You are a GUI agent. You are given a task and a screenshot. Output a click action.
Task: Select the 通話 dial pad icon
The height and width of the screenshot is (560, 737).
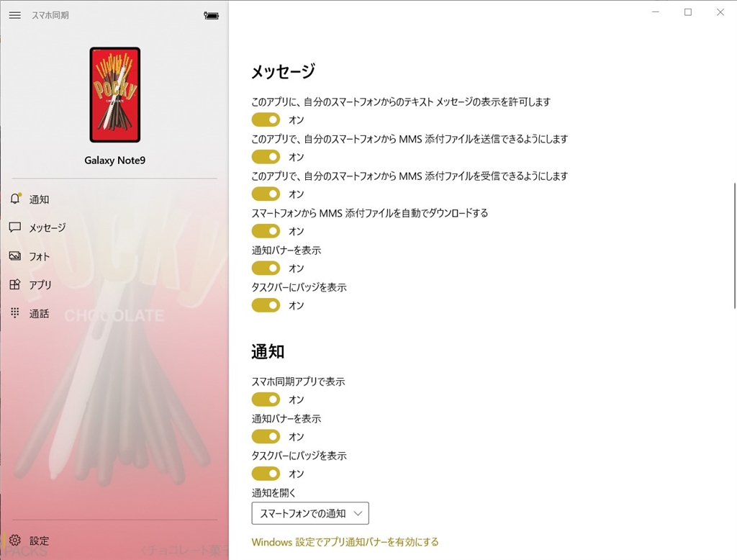tap(15, 313)
